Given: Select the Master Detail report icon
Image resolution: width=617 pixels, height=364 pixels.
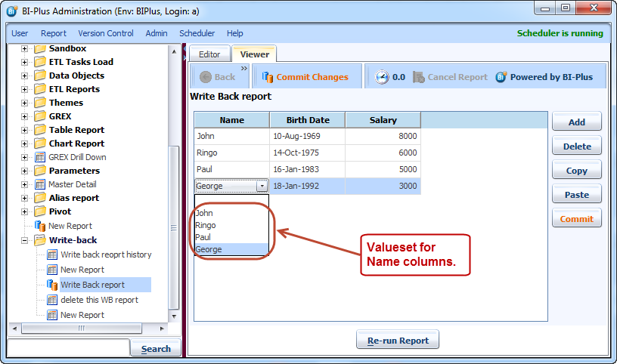Looking at the screenshot, I should click(41, 184).
